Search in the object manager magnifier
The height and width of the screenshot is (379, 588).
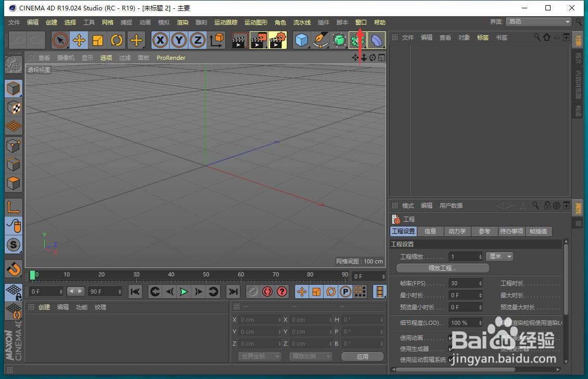pos(537,37)
